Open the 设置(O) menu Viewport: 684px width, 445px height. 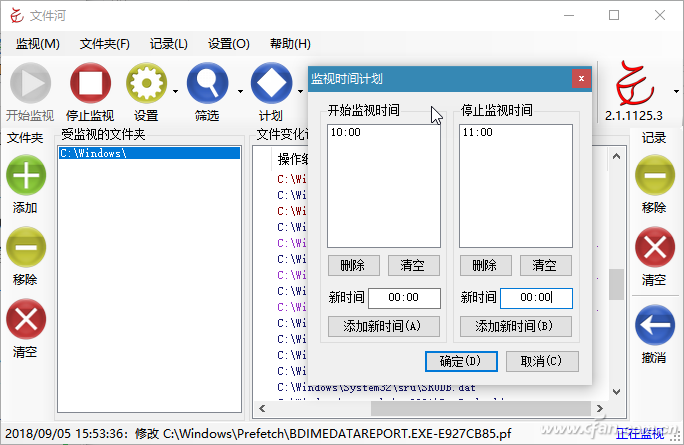[229, 44]
